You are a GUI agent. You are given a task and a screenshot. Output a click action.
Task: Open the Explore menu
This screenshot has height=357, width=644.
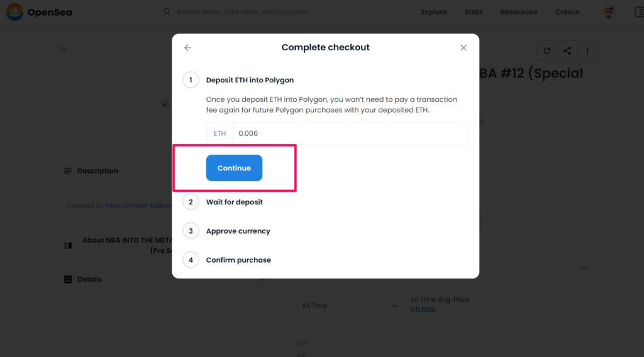434,12
